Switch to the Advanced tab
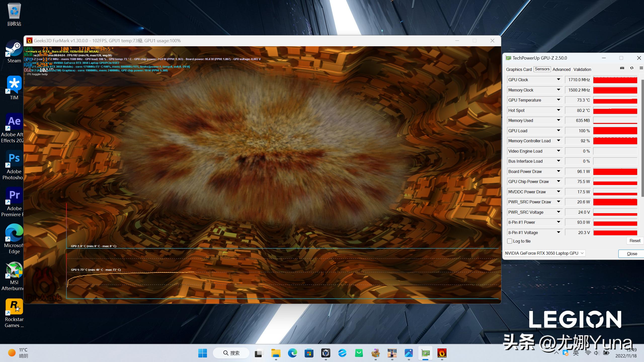Viewport: 644px width, 362px height. pyautogui.click(x=561, y=69)
